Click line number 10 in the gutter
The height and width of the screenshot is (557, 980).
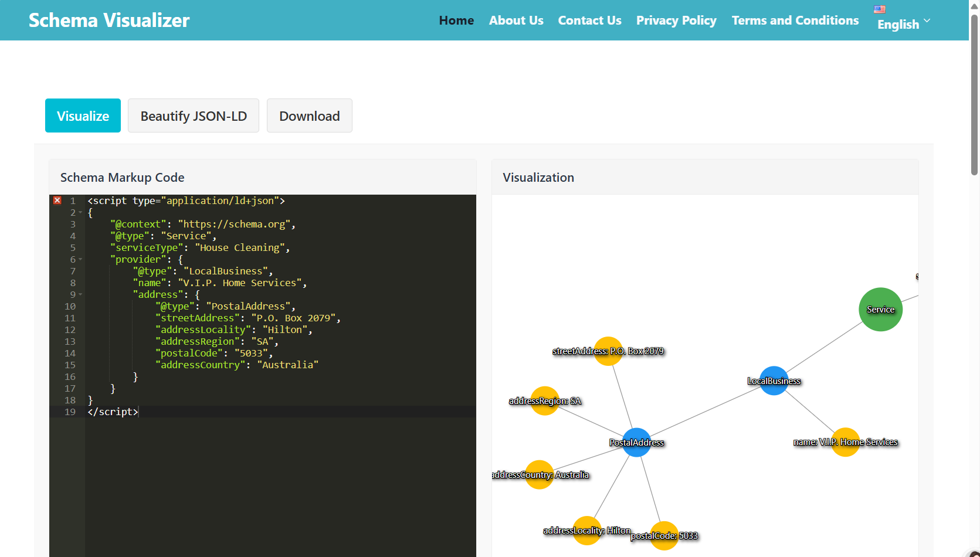coord(70,307)
